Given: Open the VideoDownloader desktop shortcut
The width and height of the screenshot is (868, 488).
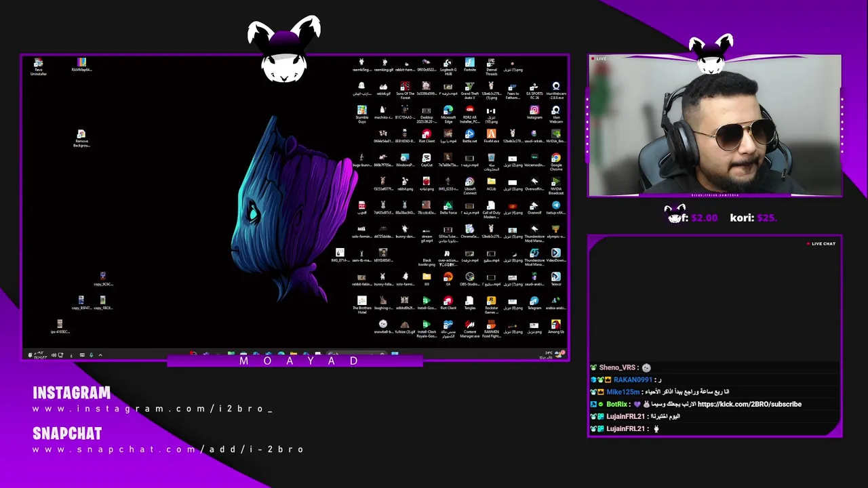Looking at the screenshot, I should 556,256.
